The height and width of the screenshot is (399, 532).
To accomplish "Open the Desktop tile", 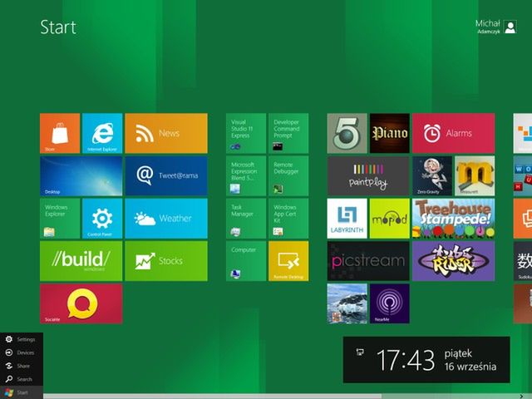I will click(81, 175).
